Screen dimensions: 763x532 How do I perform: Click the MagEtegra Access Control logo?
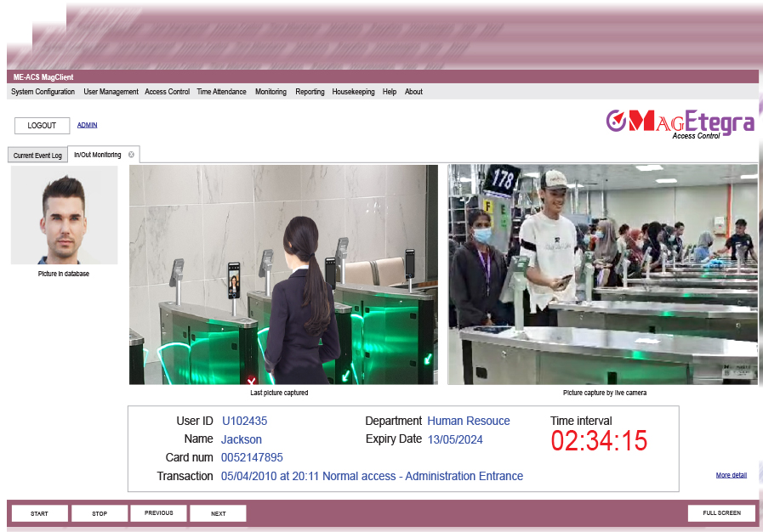pos(680,124)
